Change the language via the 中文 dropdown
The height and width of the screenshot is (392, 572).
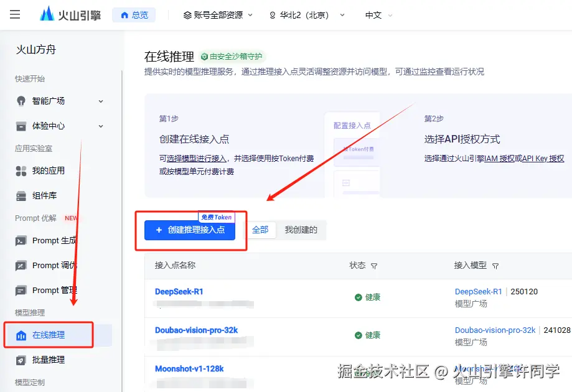pyautogui.click(x=378, y=16)
